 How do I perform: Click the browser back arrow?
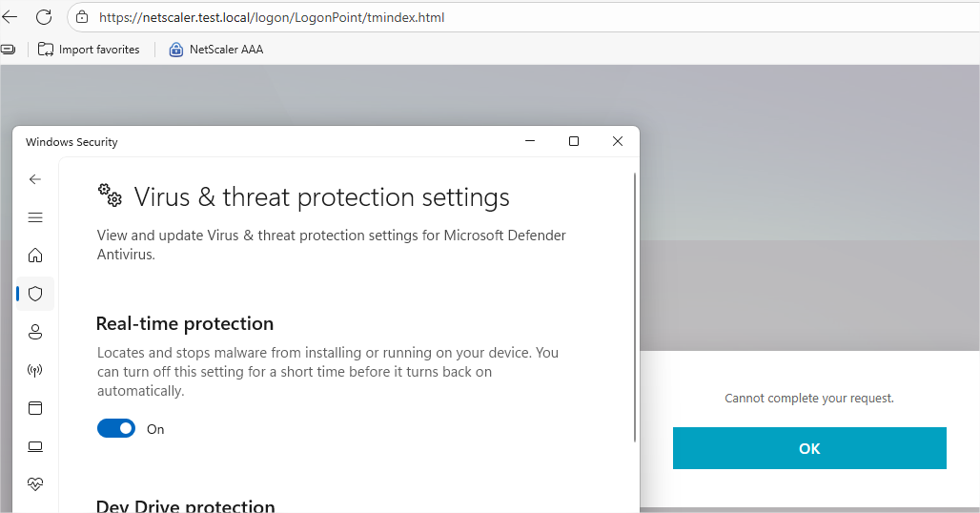[x=10, y=17]
